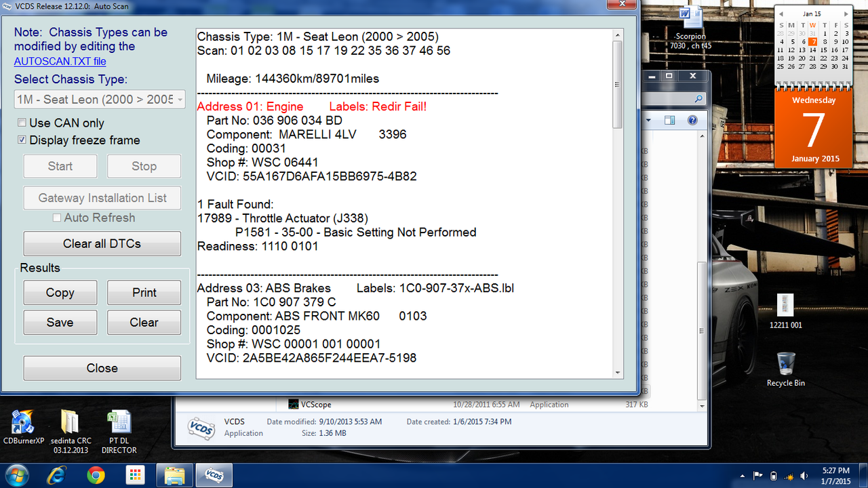Open the Windows Start menu orb
The width and height of the screenshot is (868, 488).
18,475
